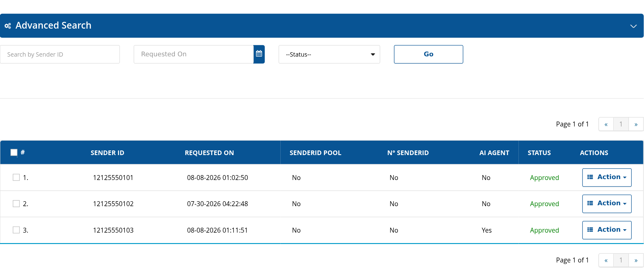
Task: Click the Advanced Search gears icon
Action: 8,26
